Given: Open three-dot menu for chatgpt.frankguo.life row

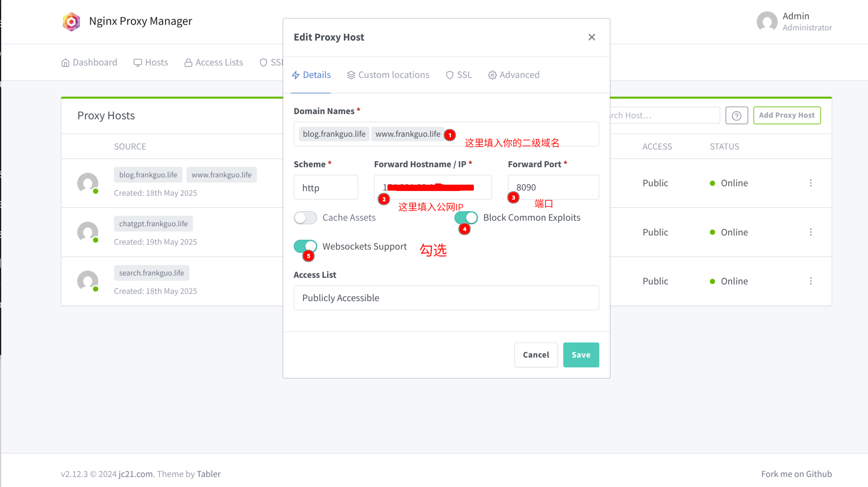Looking at the screenshot, I should 811,232.
